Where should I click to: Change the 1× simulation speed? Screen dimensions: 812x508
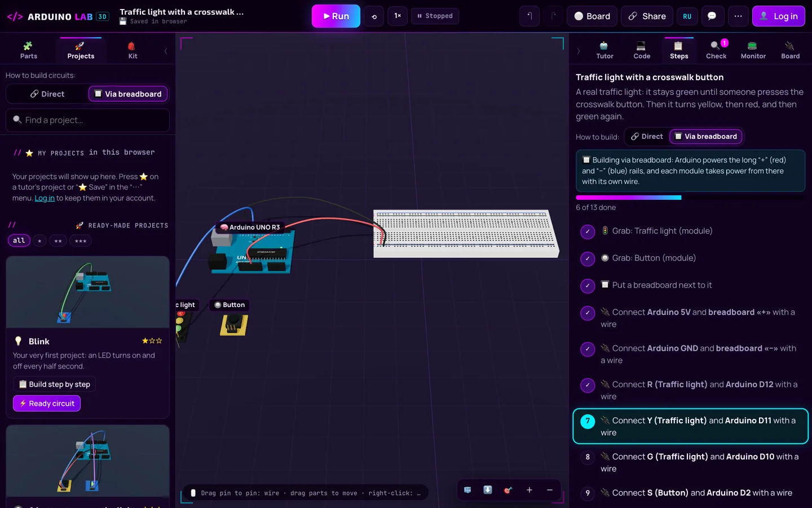point(398,16)
